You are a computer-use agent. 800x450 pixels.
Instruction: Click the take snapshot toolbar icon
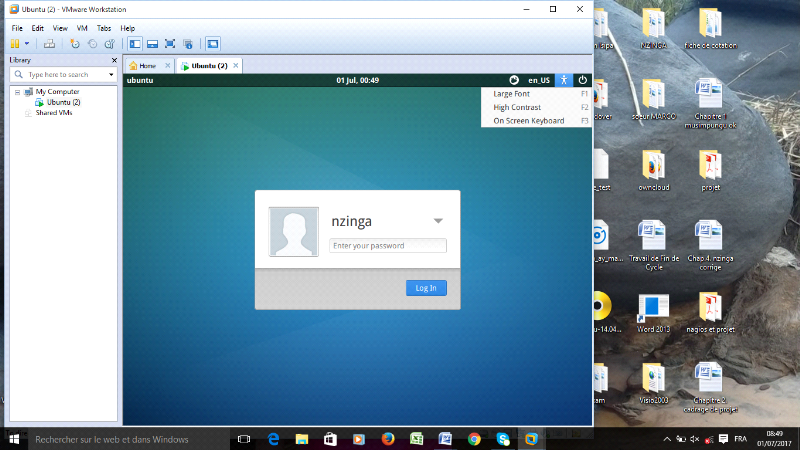(75, 44)
